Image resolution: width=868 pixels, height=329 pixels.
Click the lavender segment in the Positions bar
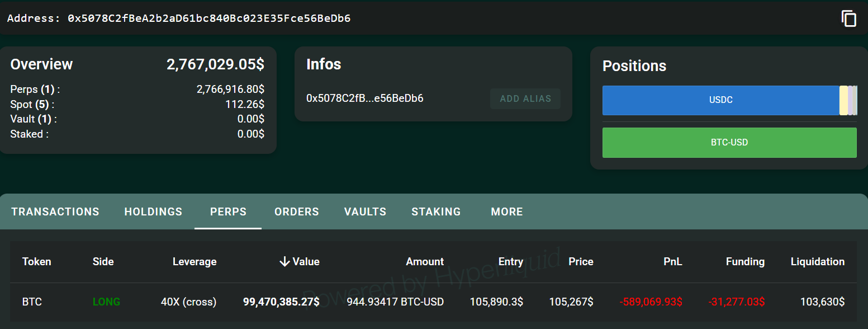850,100
